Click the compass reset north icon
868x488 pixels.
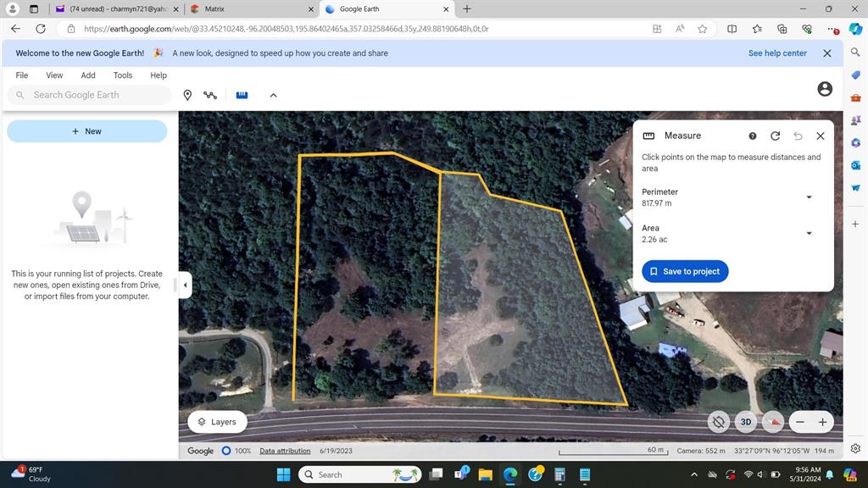point(772,421)
